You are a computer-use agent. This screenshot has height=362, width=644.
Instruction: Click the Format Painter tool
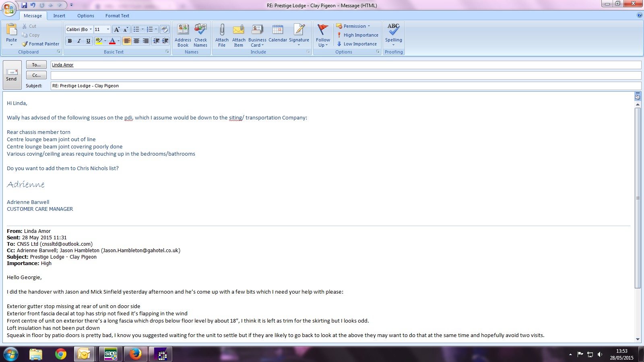coord(40,44)
